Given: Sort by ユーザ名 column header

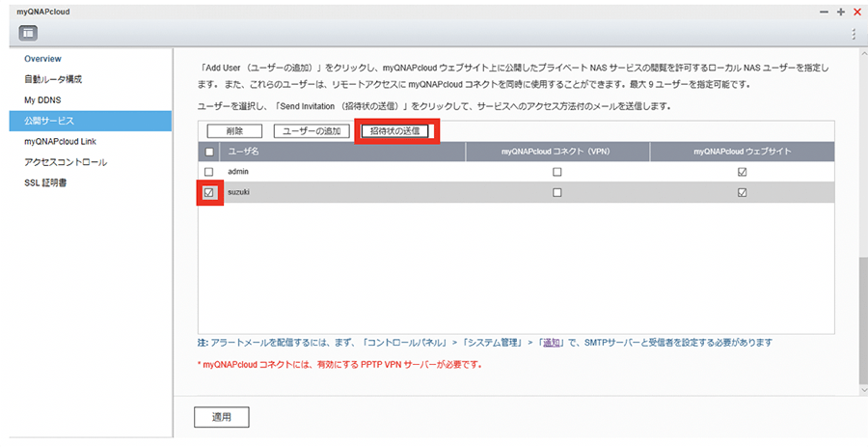Looking at the screenshot, I should coord(342,152).
